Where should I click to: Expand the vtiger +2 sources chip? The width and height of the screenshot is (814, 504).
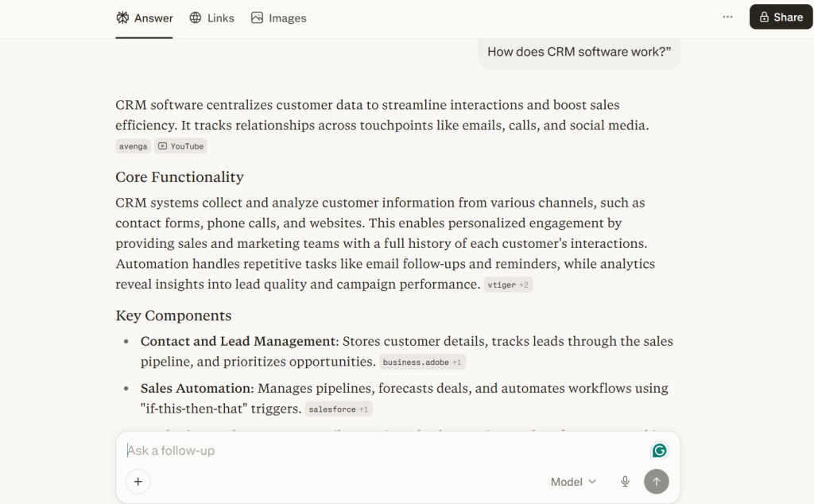point(508,284)
